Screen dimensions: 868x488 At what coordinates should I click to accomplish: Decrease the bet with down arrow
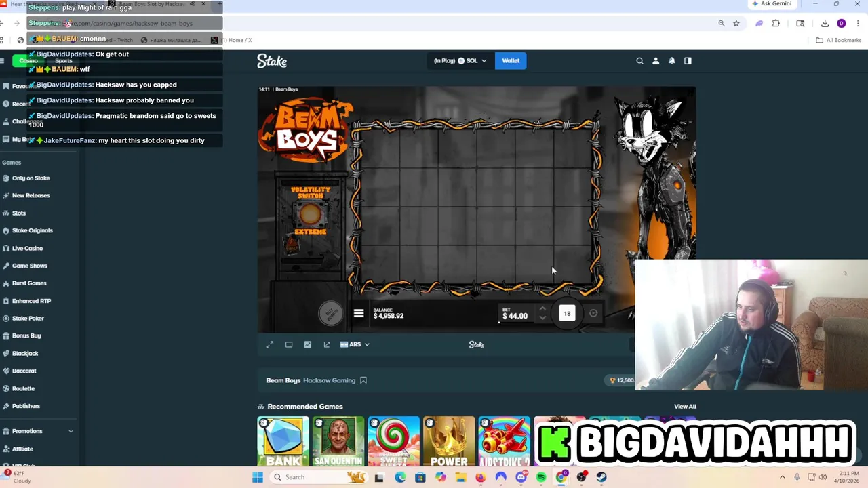(x=542, y=318)
